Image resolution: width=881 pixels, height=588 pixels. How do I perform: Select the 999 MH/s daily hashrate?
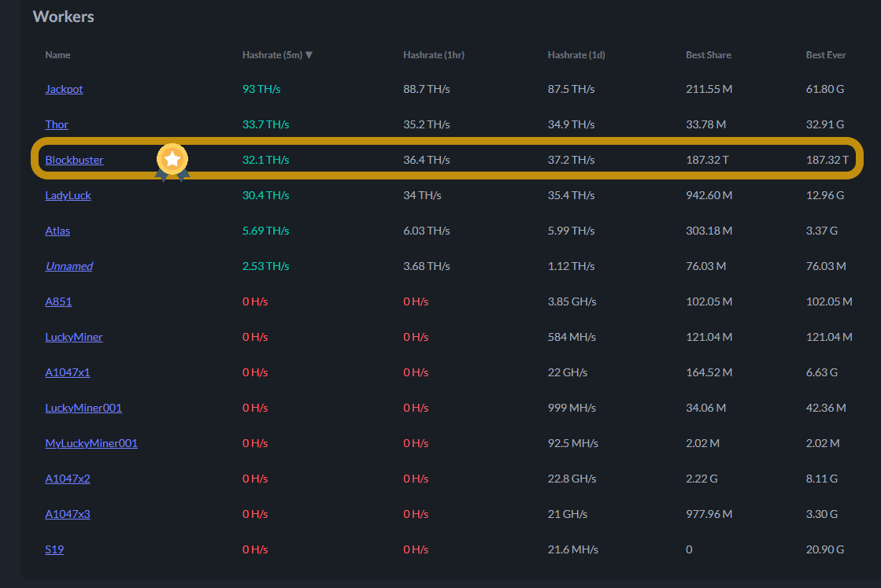point(572,407)
